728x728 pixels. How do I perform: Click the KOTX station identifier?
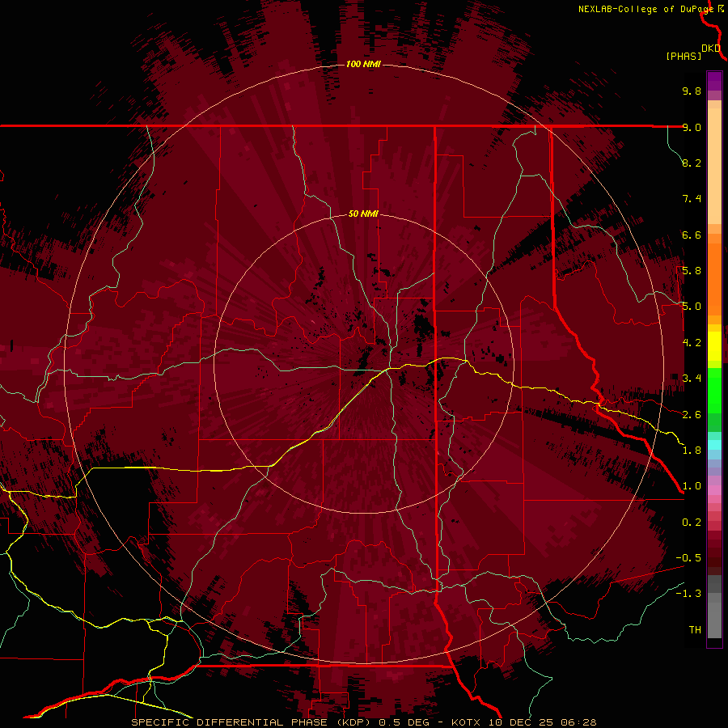coord(468,722)
